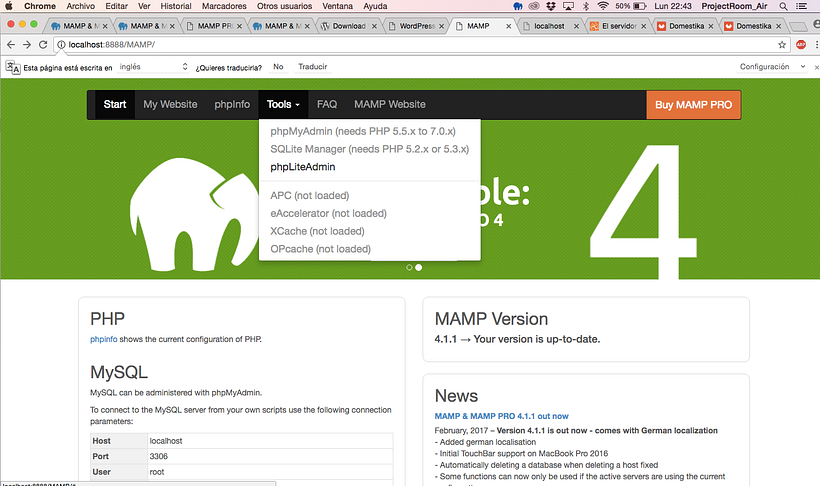Bookmark this page with the star icon
Screen dimensions: 820x486
(782, 45)
